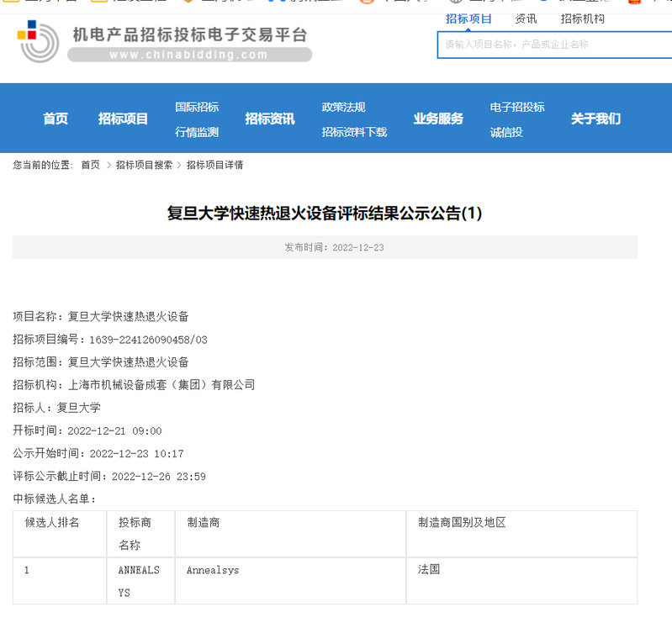This screenshot has height=628, width=672.
Task: Click 首页 in the breadcrumb trail
Action: tap(90, 165)
